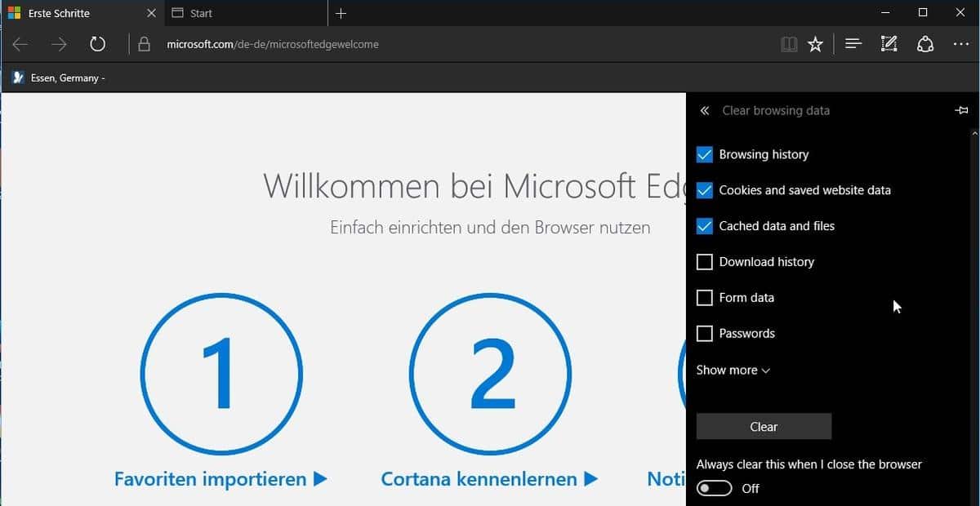The height and width of the screenshot is (506, 980).
Task: Share the current page
Action: 925,44
